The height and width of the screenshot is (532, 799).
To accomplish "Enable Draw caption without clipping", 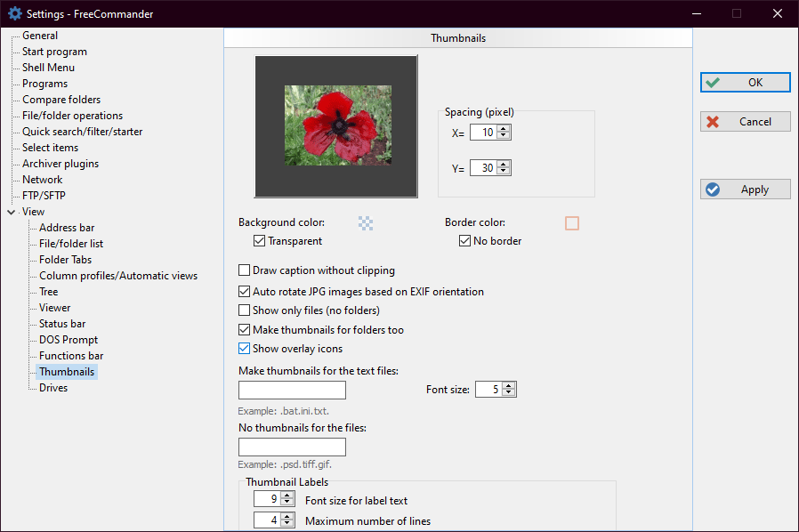I will [245, 270].
